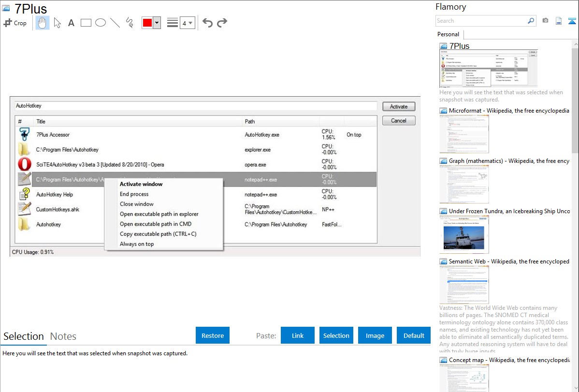Select the freehand scribble tool
Screen dimensions: 579x392
(130, 23)
